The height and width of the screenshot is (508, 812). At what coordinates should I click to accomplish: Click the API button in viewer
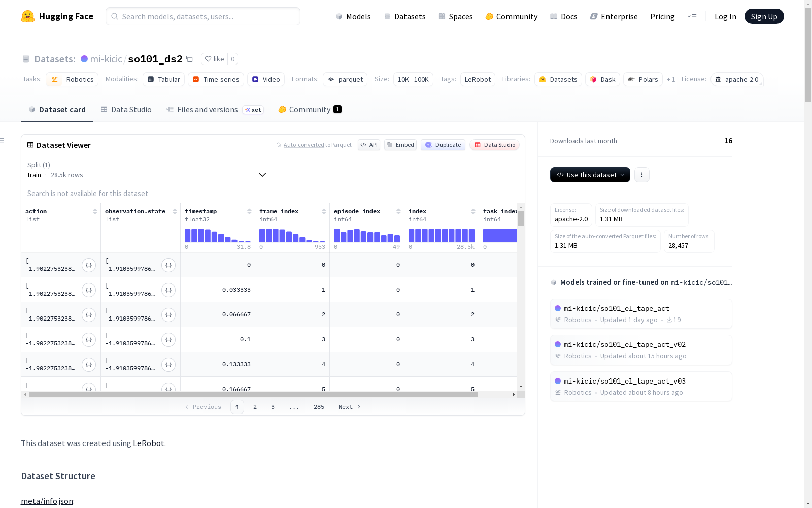[x=369, y=145]
